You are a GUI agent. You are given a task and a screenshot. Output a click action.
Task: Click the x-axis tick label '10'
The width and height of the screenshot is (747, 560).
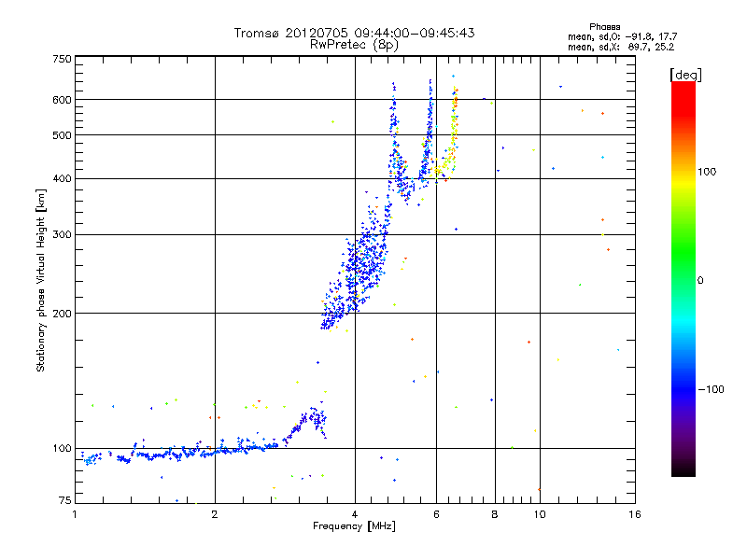click(540, 514)
